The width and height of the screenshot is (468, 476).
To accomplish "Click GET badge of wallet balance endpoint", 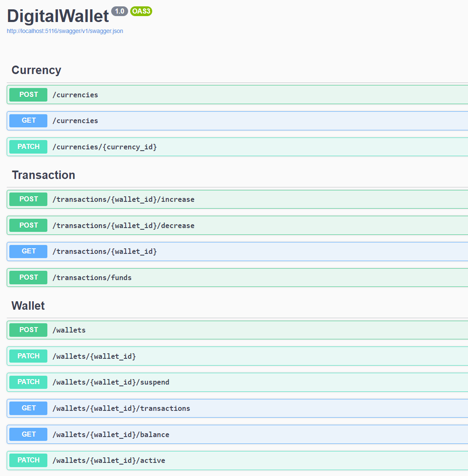I will pyautogui.click(x=28, y=435).
